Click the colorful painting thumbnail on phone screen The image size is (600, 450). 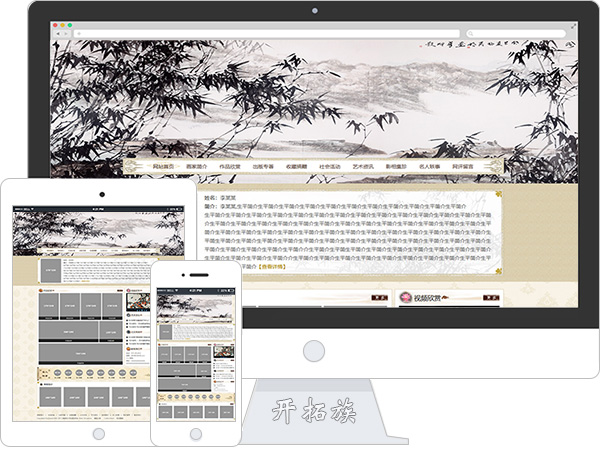tap(223, 351)
